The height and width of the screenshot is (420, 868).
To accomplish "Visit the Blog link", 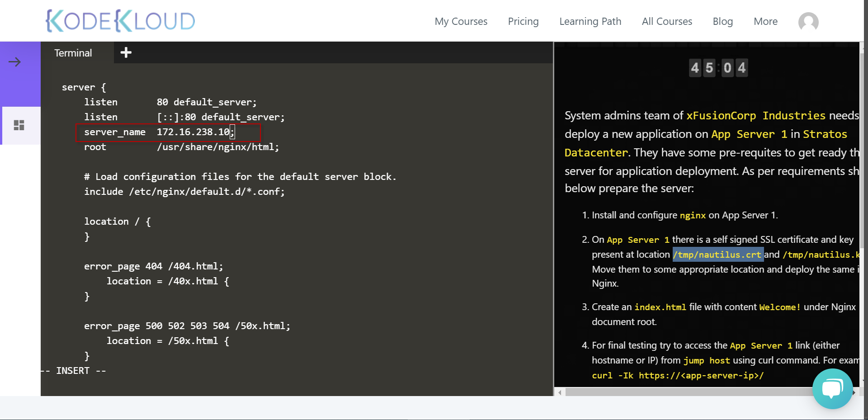I will click(722, 21).
